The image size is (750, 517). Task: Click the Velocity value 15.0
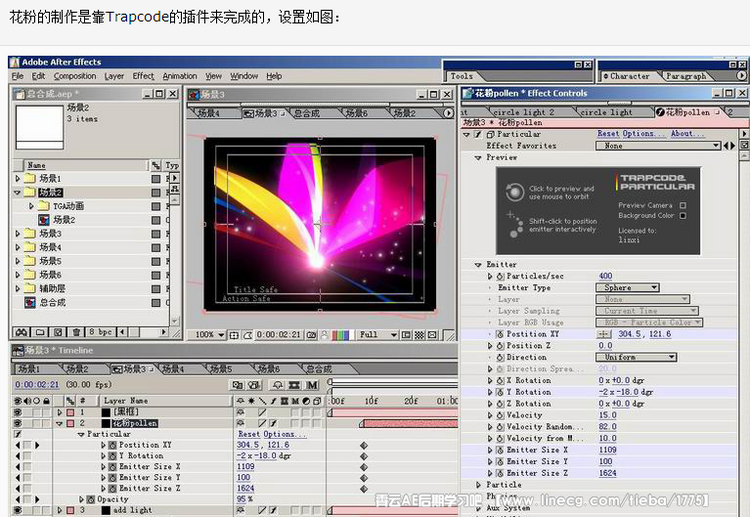coord(607,415)
